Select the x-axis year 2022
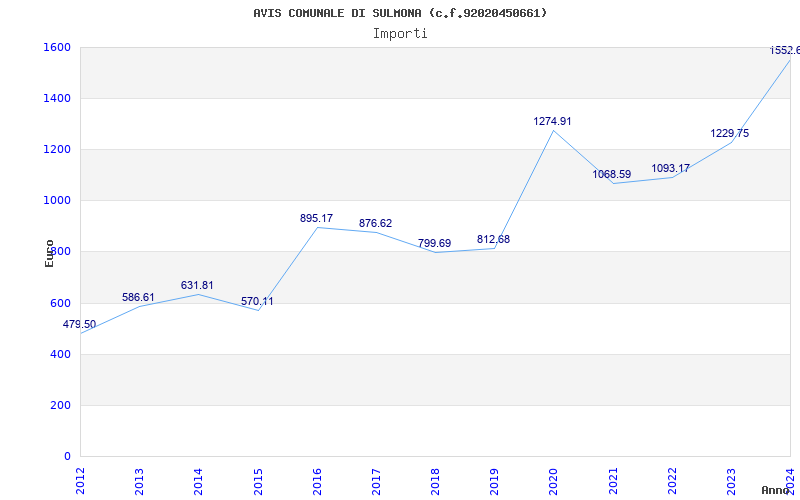Viewport: 800px width, 500px height. [x=672, y=481]
